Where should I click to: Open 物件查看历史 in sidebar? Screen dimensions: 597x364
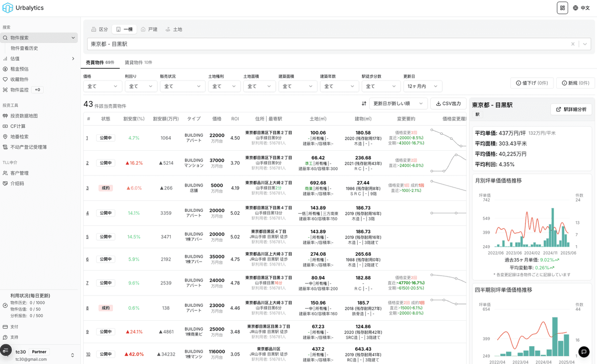click(24, 48)
